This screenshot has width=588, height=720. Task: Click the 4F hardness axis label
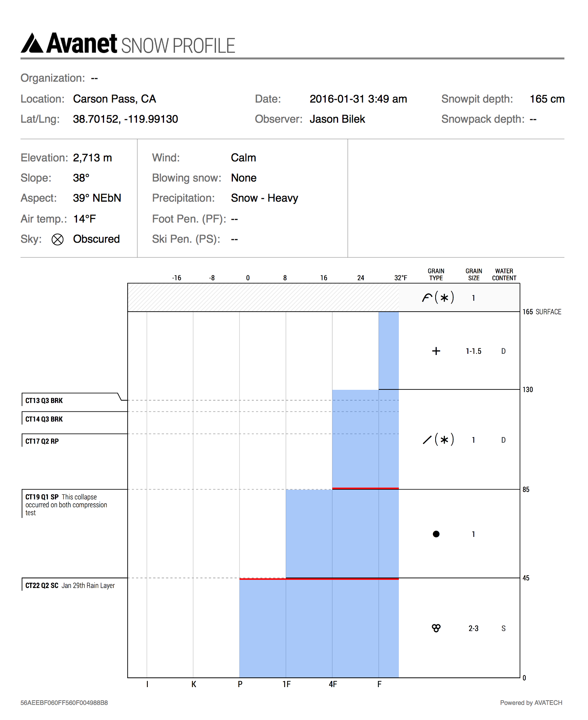tap(333, 684)
